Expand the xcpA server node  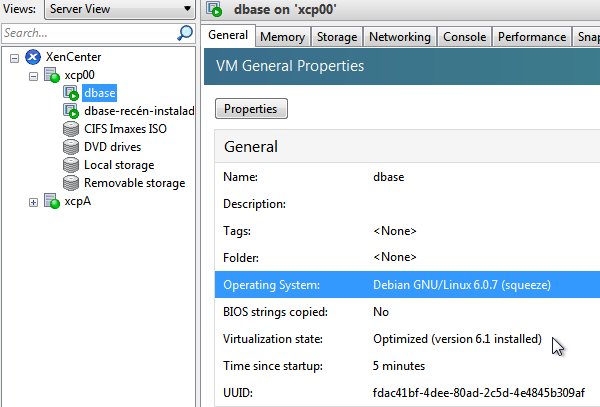click(x=34, y=202)
